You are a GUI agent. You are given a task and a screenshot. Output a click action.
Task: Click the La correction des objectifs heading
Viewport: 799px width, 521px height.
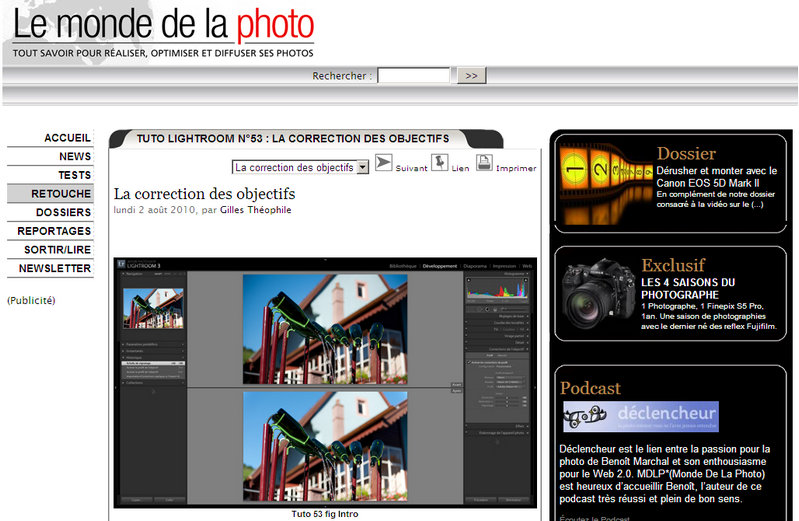point(204,194)
